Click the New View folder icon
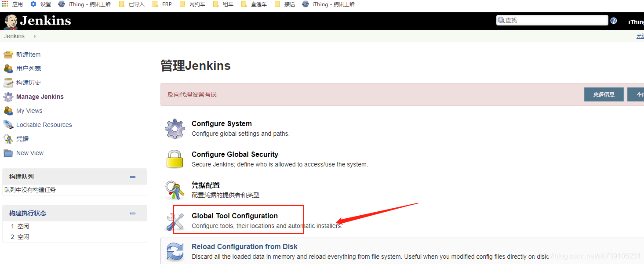The width and height of the screenshot is (644, 264). (x=8, y=153)
